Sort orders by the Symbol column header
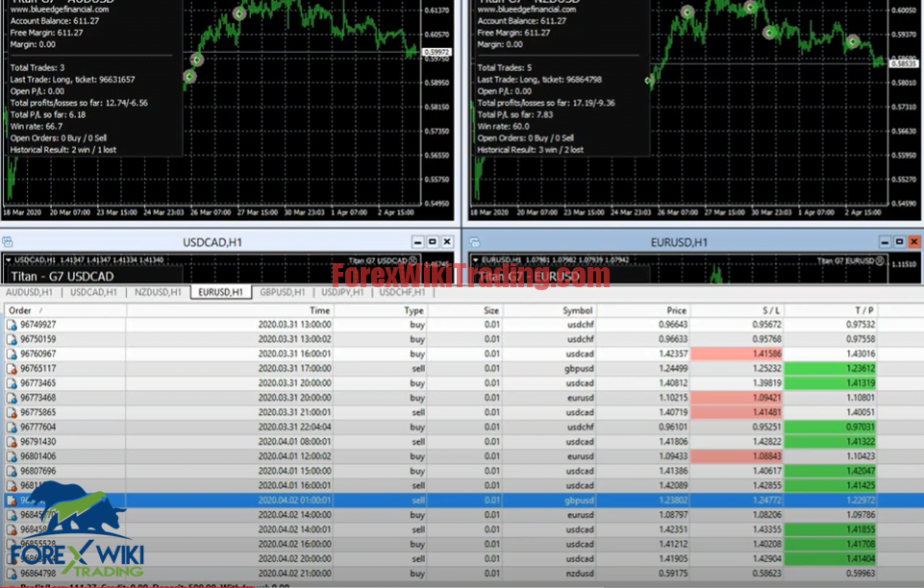924x588 pixels. pyautogui.click(x=549, y=310)
